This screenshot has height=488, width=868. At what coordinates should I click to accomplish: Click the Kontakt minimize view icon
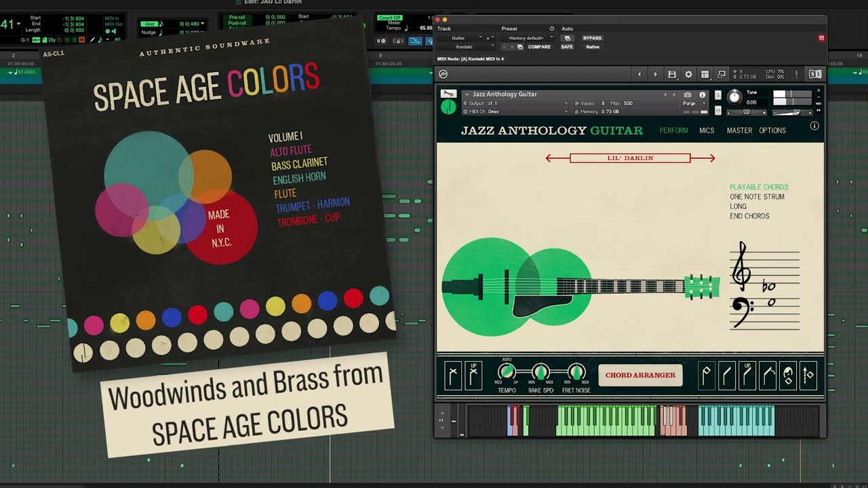coord(722,75)
